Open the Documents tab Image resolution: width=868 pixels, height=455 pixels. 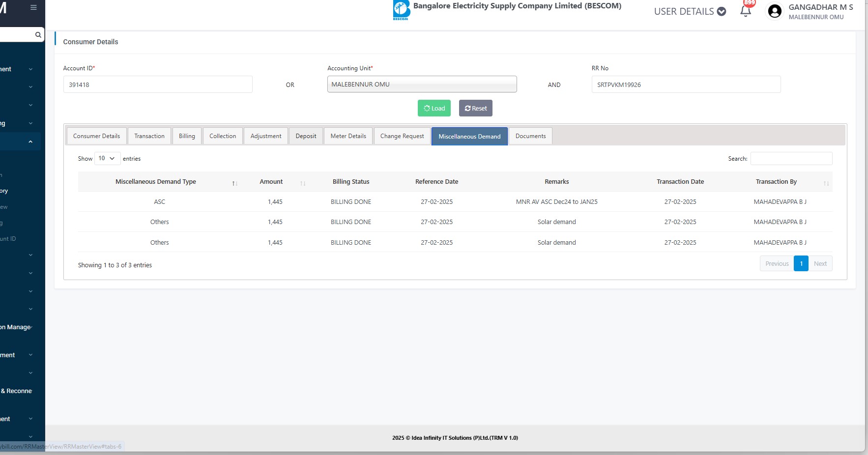tap(530, 136)
